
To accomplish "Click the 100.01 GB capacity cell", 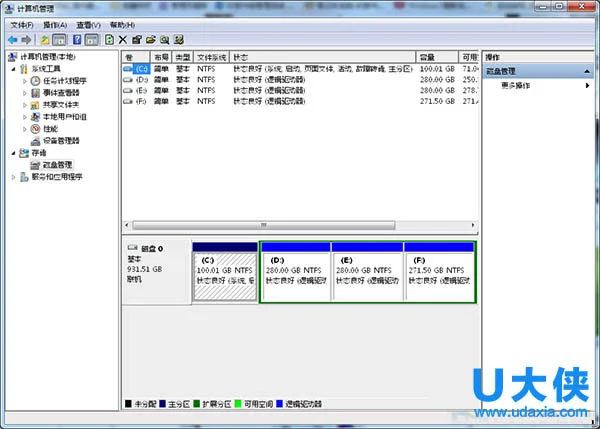I will pyautogui.click(x=437, y=69).
